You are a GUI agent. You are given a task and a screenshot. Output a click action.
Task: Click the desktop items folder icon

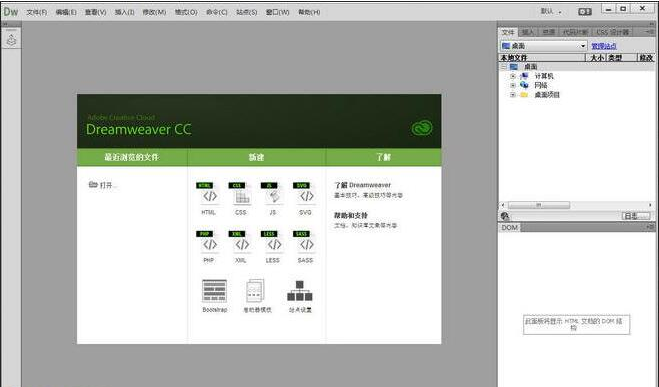click(x=524, y=95)
